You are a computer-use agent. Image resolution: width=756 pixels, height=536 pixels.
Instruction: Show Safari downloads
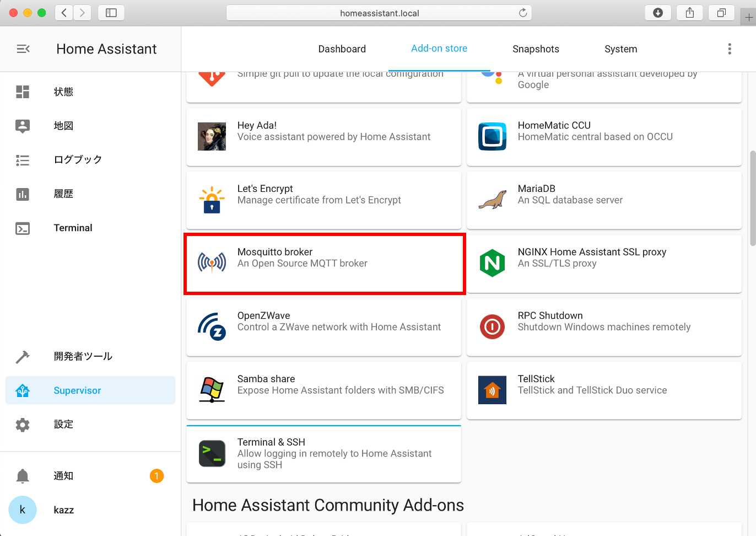click(658, 13)
